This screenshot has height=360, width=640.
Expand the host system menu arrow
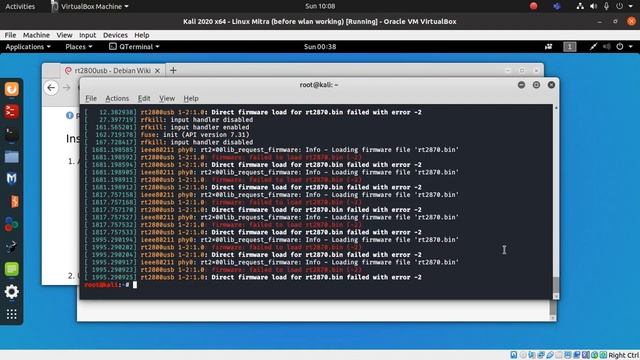(x=631, y=6)
